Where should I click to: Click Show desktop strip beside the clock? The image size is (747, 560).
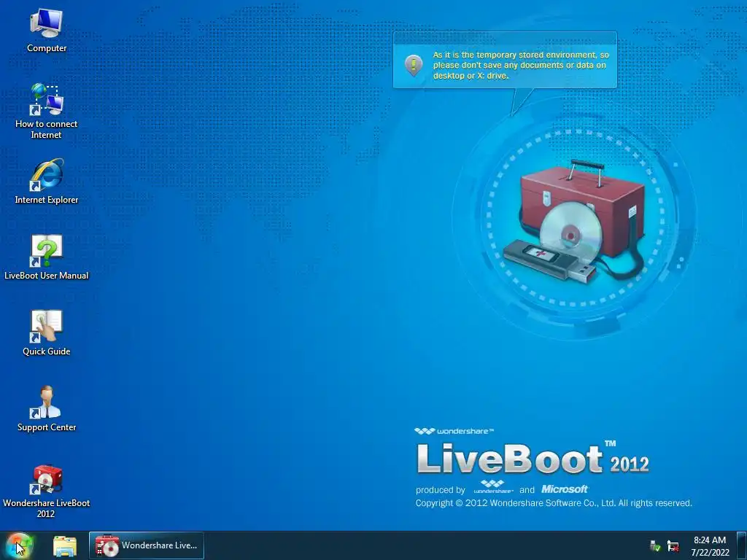coord(742,545)
